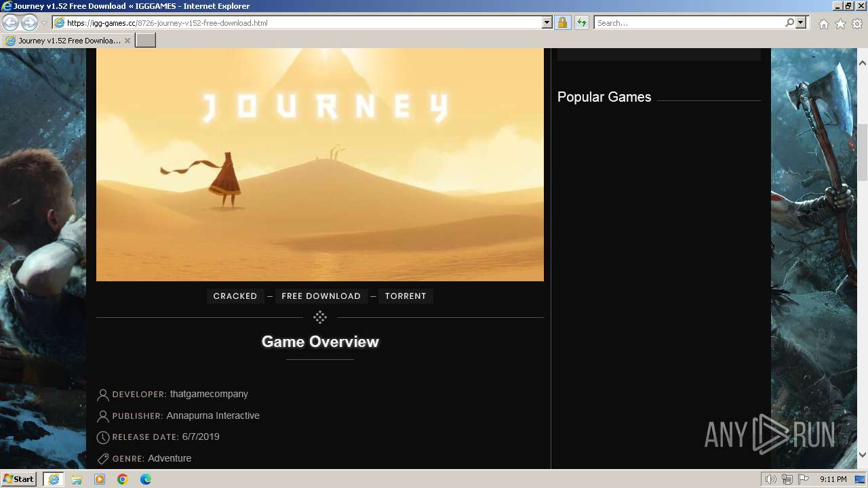This screenshot has width=868, height=488.
Task: Open Favorites star icon
Action: (840, 24)
